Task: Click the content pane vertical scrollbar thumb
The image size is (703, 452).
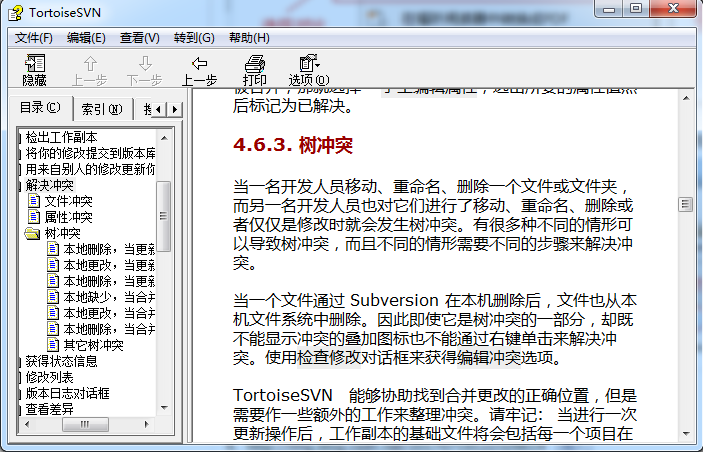Action: click(686, 204)
